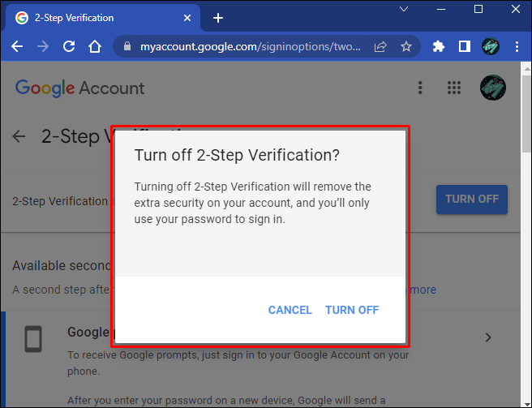Open Google Account more options menu
532x408 pixels.
tap(420, 88)
